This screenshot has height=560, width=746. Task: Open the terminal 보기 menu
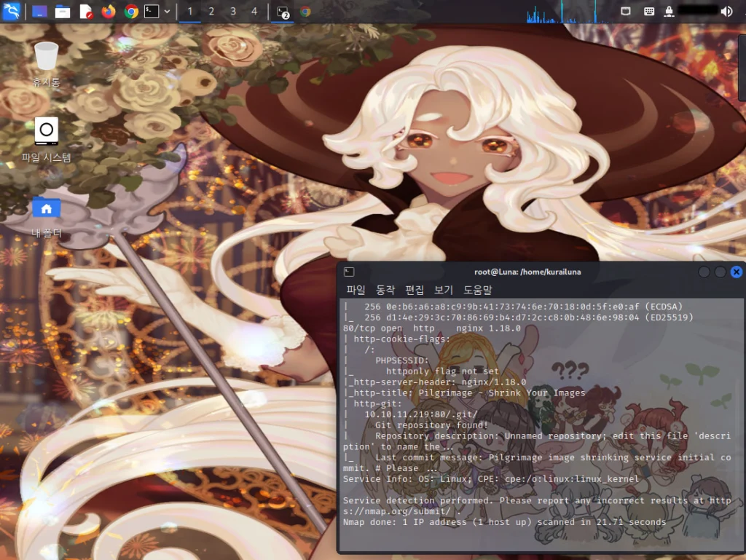(x=444, y=290)
